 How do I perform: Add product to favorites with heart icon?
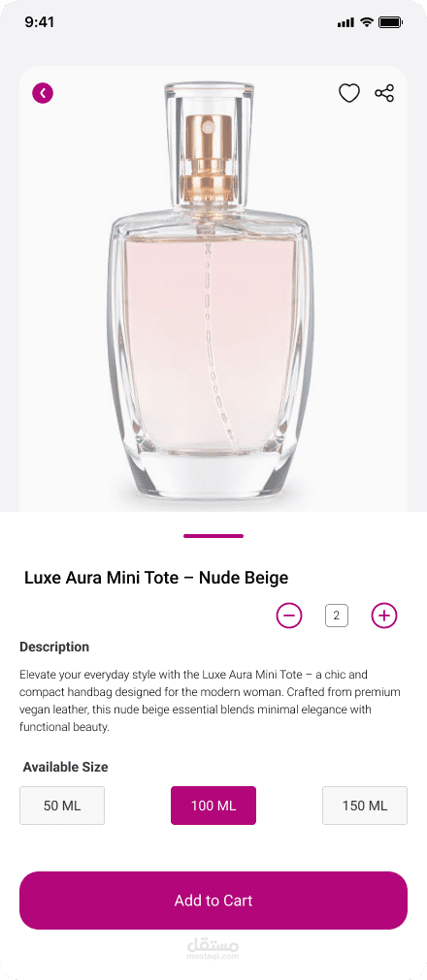point(349,93)
